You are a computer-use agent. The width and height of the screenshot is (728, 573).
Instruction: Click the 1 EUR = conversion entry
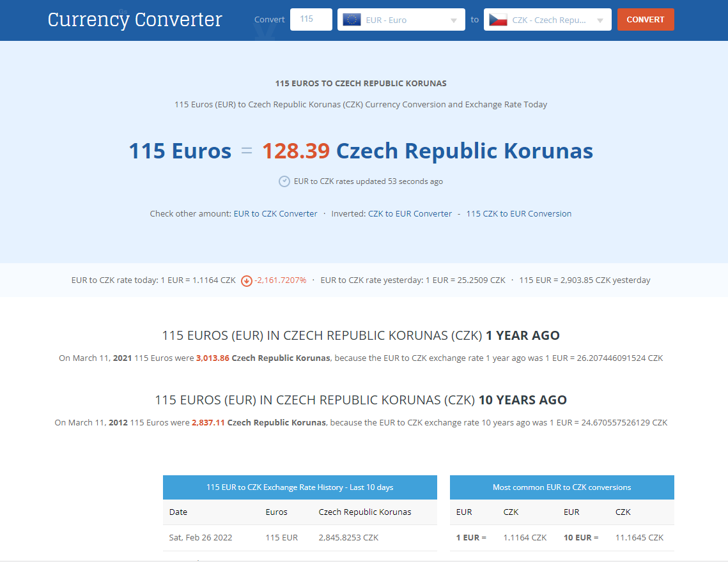pos(471,538)
